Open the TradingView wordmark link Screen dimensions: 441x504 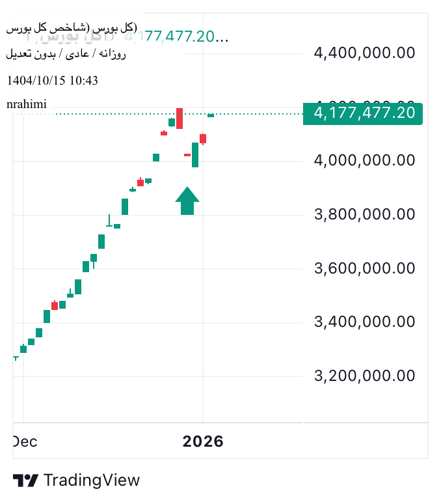[92, 481]
